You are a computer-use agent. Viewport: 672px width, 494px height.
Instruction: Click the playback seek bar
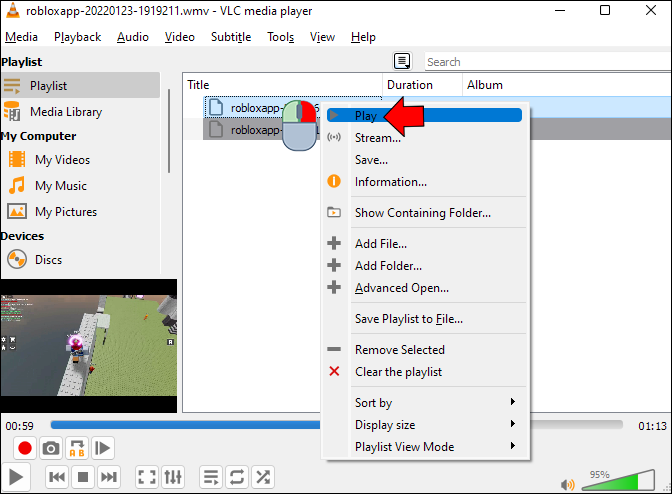pyautogui.click(x=336, y=425)
